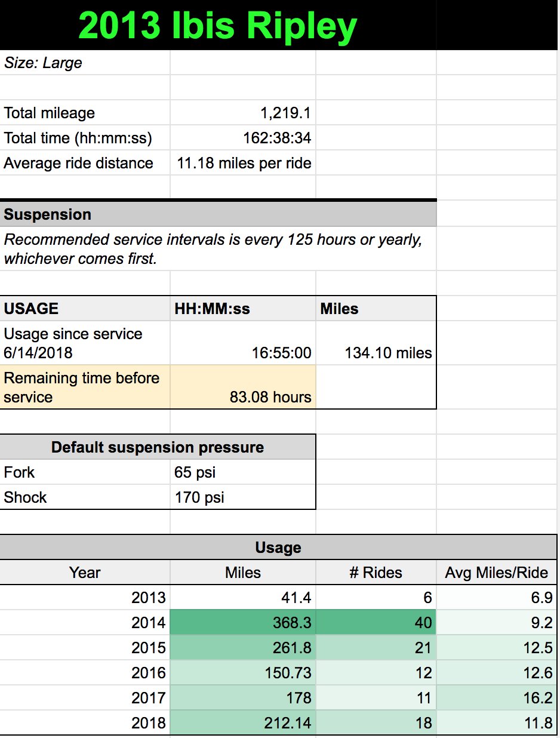Viewport: 560px width, 738px height.
Task: Click the 2013 miles value "41.4"
Action: [243, 598]
